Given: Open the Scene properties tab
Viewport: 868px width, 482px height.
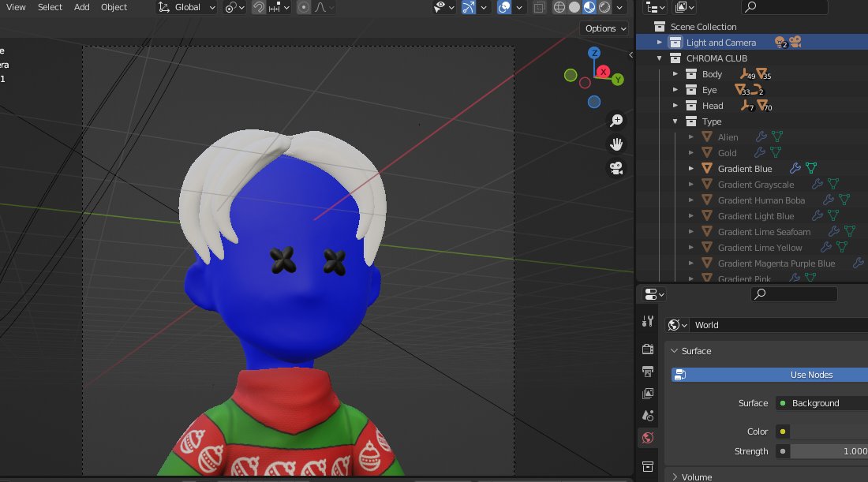Looking at the screenshot, I should [648, 416].
